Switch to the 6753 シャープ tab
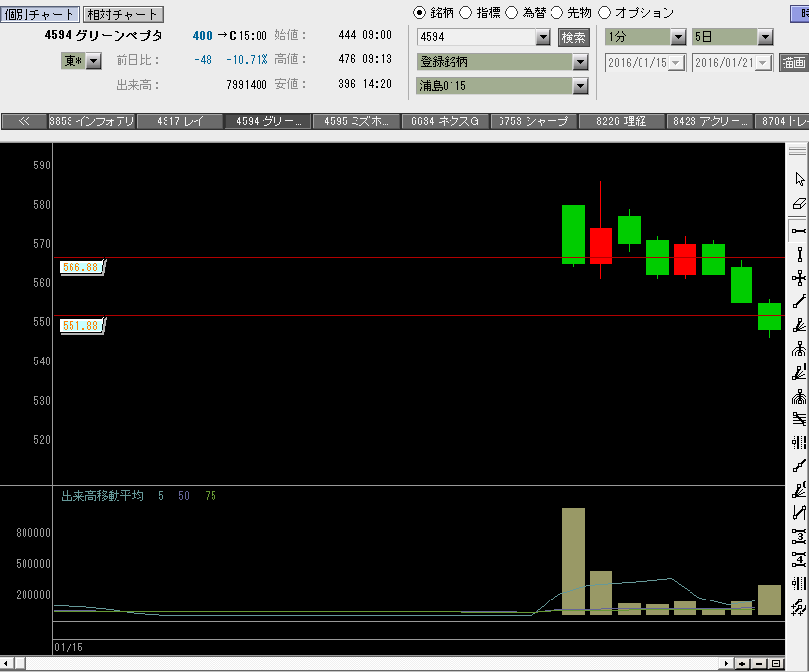This screenshot has height=672, width=809. tap(533, 121)
